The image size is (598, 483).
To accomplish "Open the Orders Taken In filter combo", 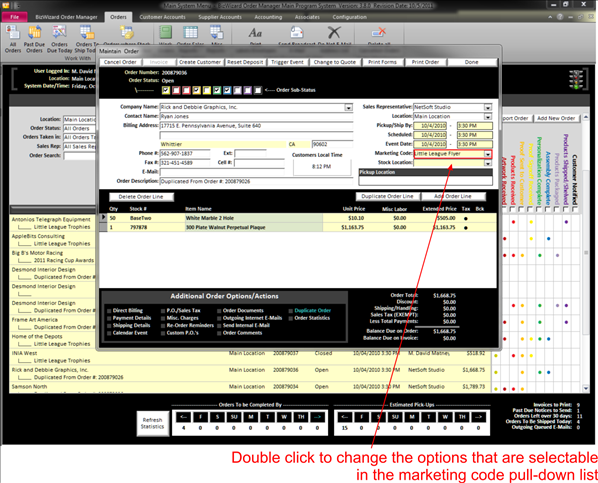I will click(x=79, y=137).
